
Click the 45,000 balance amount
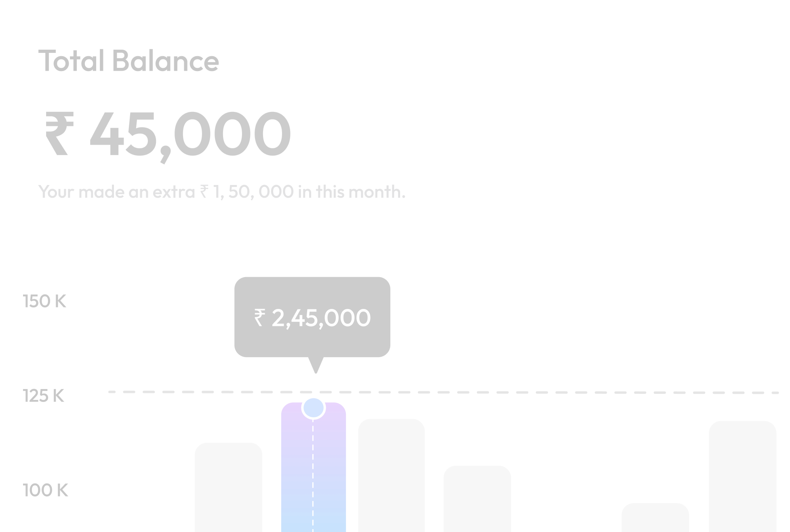point(190,134)
